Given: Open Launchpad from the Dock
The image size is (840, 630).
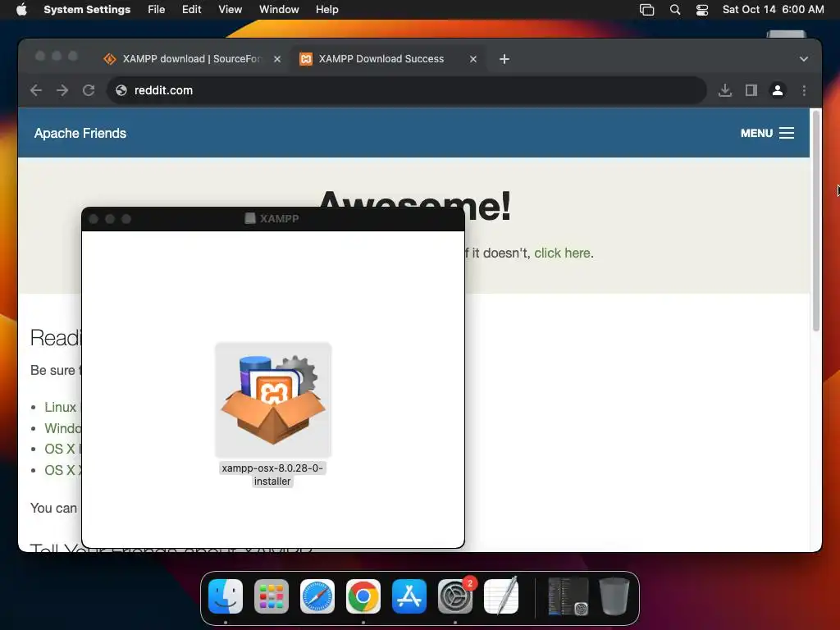Looking at the screenshot, I should point(271,596).
